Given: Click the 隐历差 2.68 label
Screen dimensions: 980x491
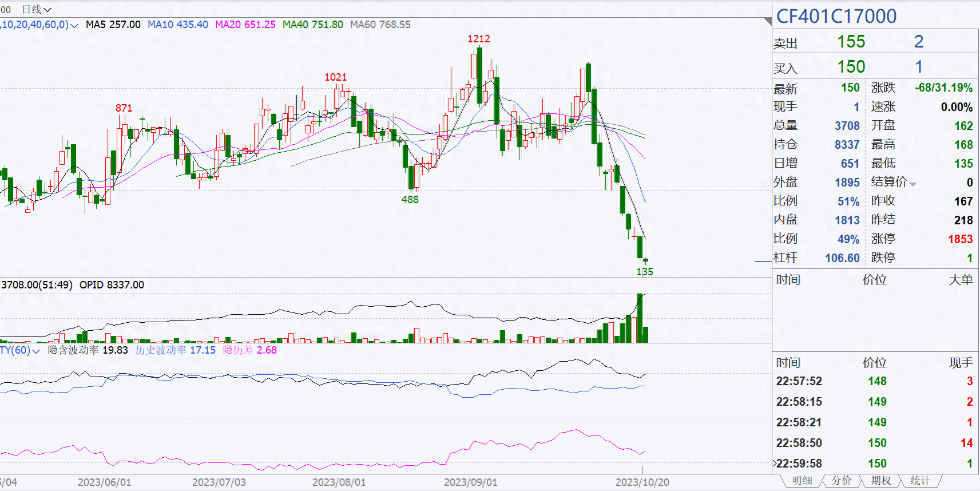Looking at the screenshot, I should pos(250,350).
